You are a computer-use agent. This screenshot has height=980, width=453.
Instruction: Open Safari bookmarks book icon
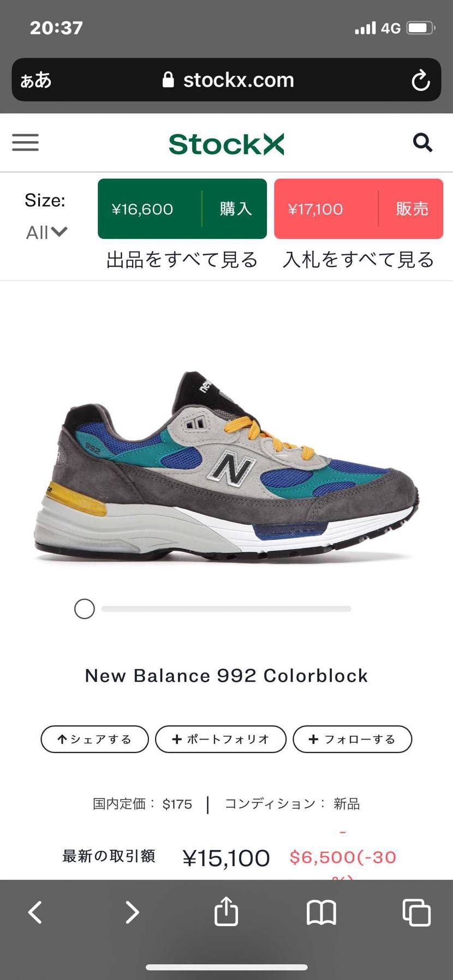pyautogui.click(x=321, y=912)
